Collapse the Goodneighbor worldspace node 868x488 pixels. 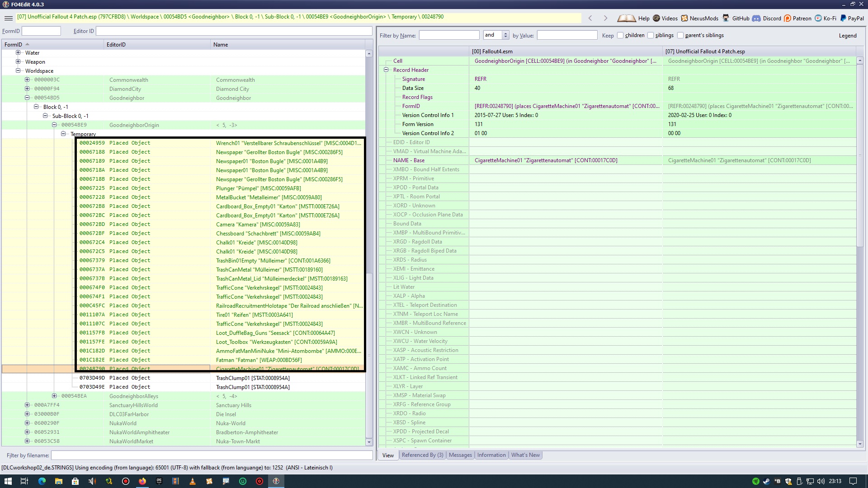point(27,98)
